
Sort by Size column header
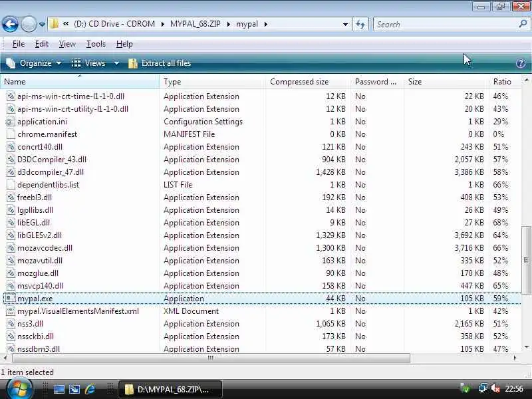(x=446, y=82)
